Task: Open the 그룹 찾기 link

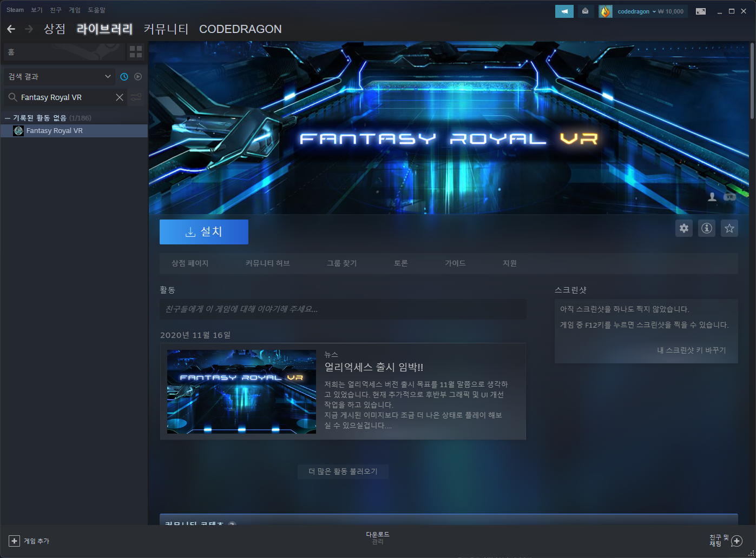Action: [x=341, y=263]
